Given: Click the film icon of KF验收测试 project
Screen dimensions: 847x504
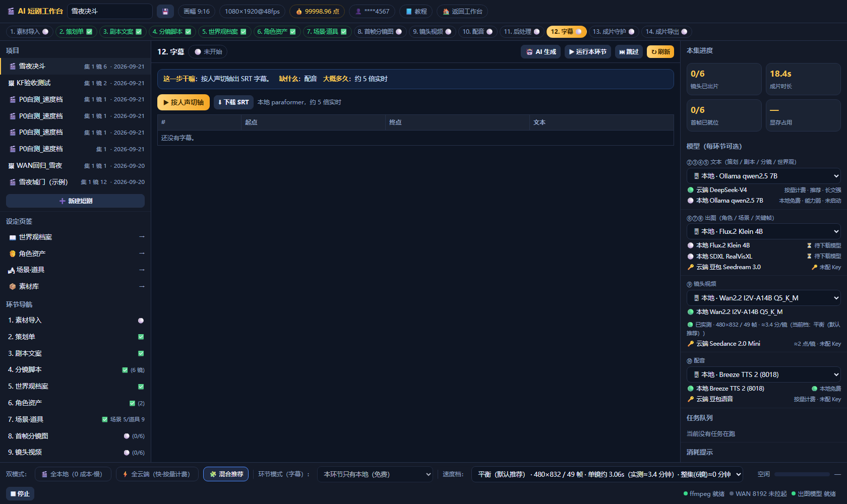Looking at the screenshot, I should 12,83.
